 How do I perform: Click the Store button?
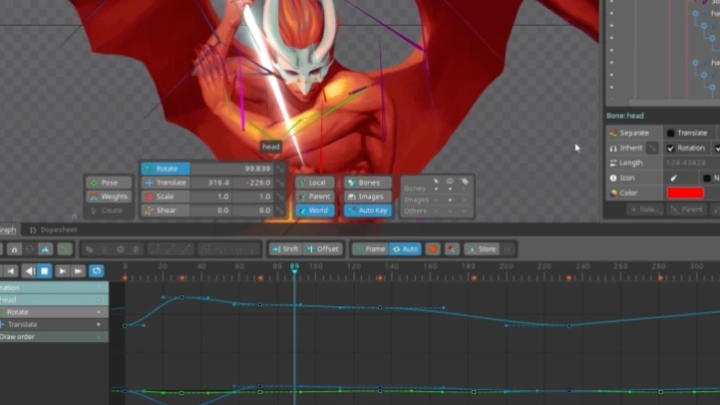pyautogui.click(x=482, y=249)
